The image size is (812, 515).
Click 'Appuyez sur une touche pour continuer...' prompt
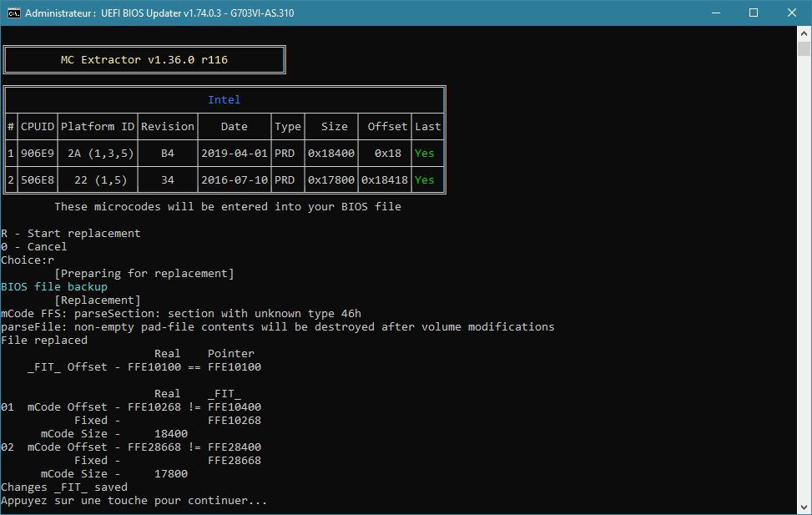tap(134, 501)
